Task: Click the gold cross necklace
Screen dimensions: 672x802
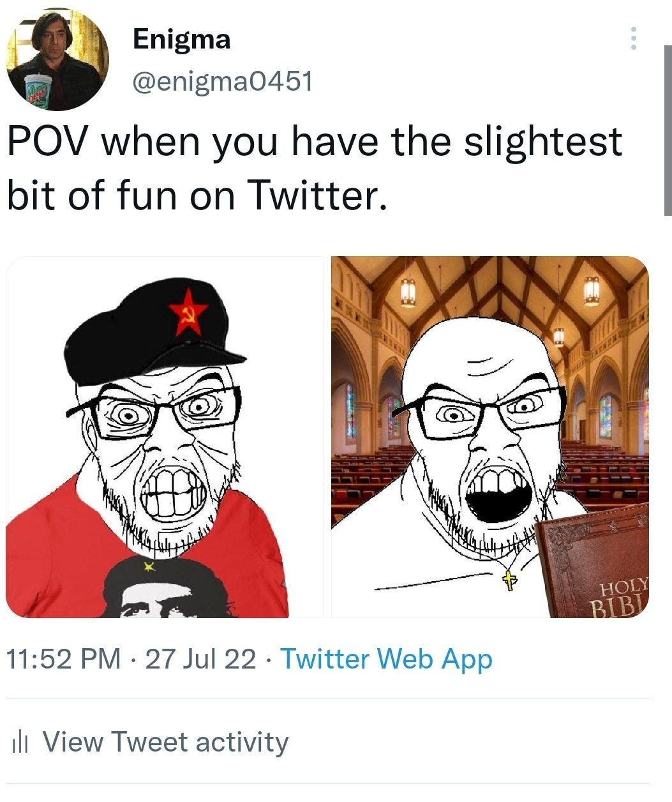Action: pos(508,580)
